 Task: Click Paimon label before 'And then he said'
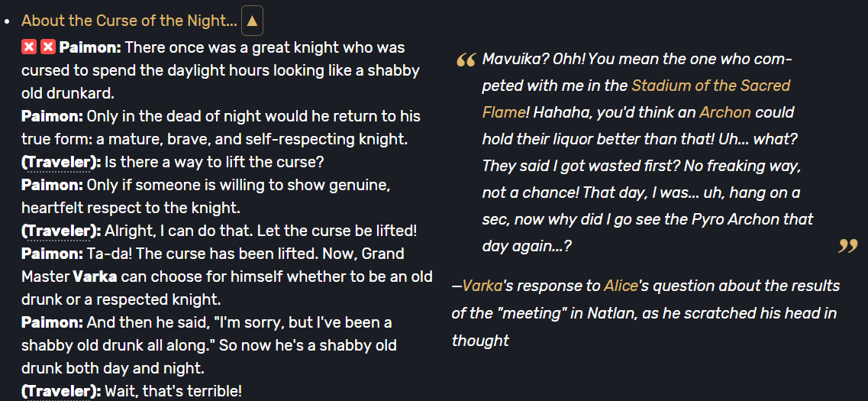click(x=52, y=322)
